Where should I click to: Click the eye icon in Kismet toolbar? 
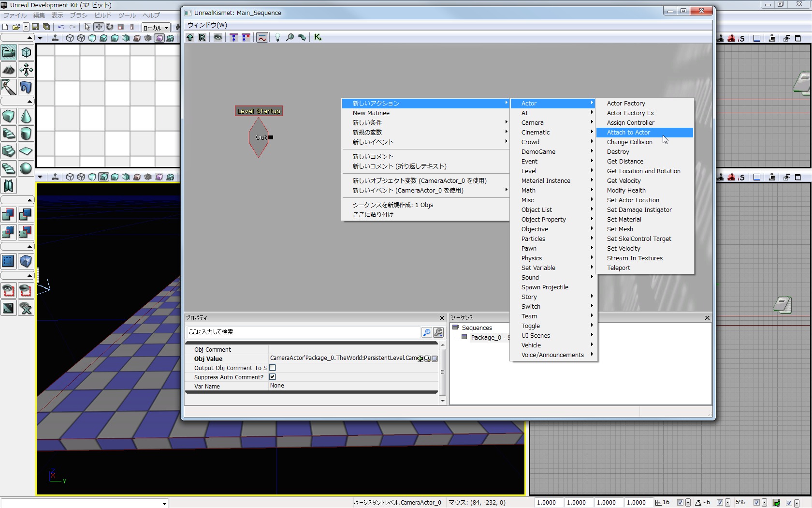(x=218, y=37)
